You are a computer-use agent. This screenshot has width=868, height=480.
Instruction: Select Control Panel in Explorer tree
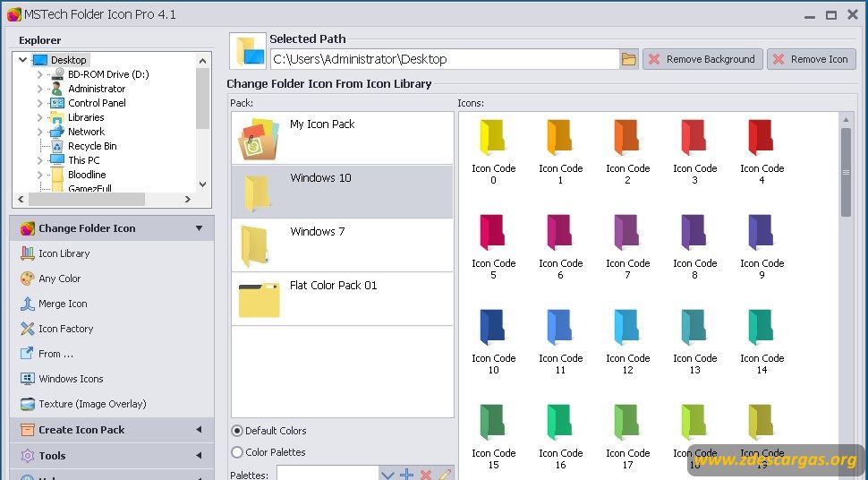[97, 103]
